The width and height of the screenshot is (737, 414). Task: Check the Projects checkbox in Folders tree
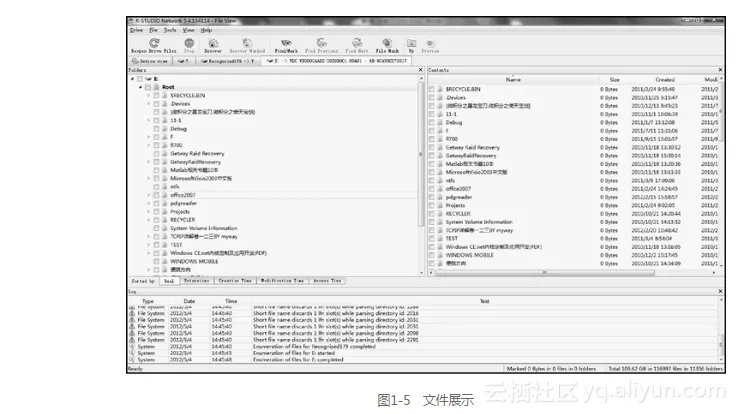tap(156, 212)
